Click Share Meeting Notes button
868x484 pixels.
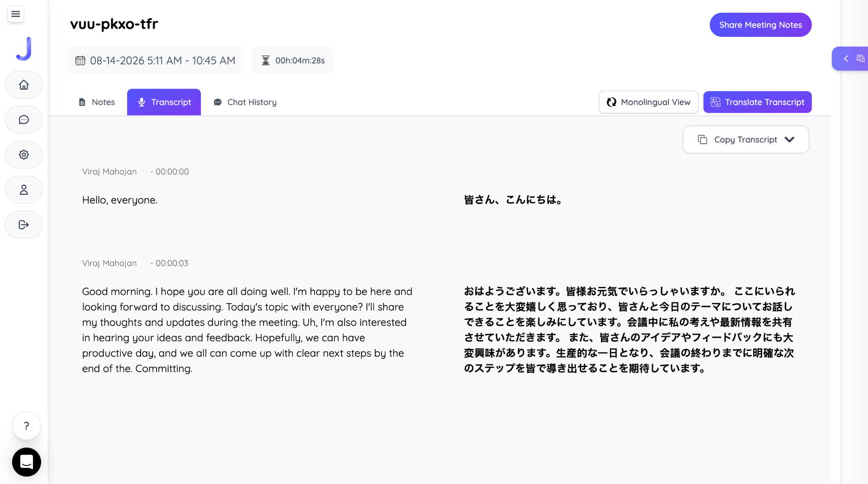coord(760,25)
